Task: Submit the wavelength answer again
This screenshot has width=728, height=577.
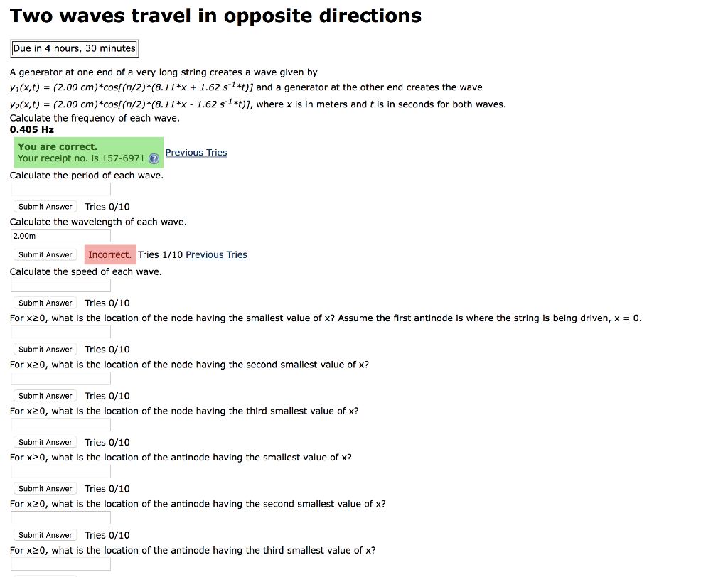Action: click(x=44, y=254)
